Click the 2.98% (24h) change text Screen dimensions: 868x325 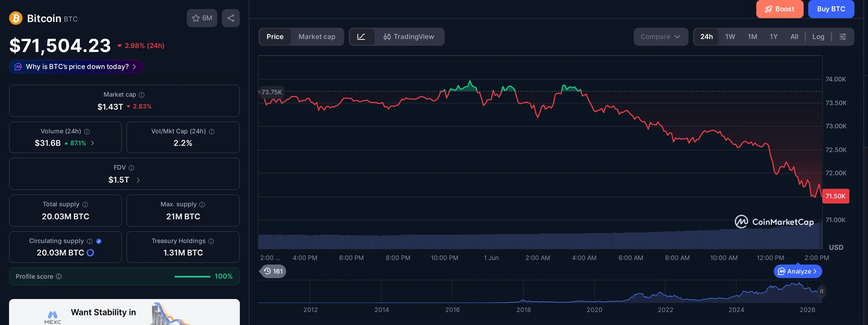tap(144, 46)
